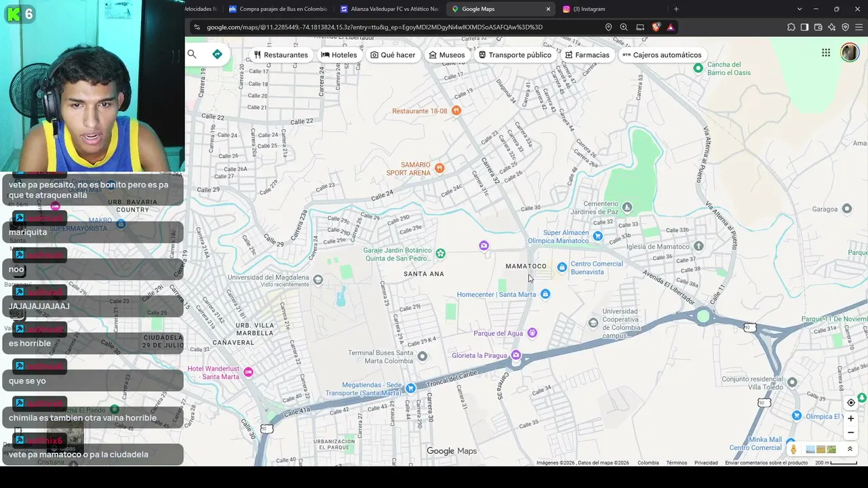The height and width of the screenshot is (488, 868).
Task: Open directions with the blue arrow icon
Action: pyautogui.click(x=217, y=54)
